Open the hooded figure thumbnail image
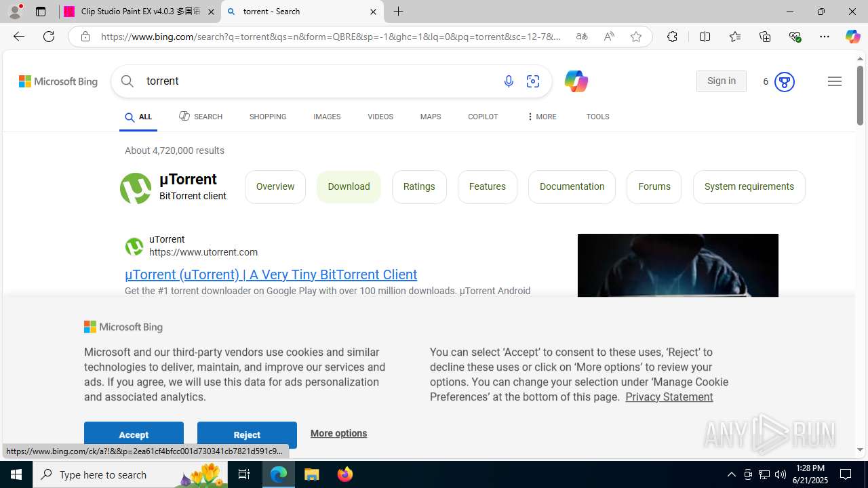868x488 pixels. (678, 266)
